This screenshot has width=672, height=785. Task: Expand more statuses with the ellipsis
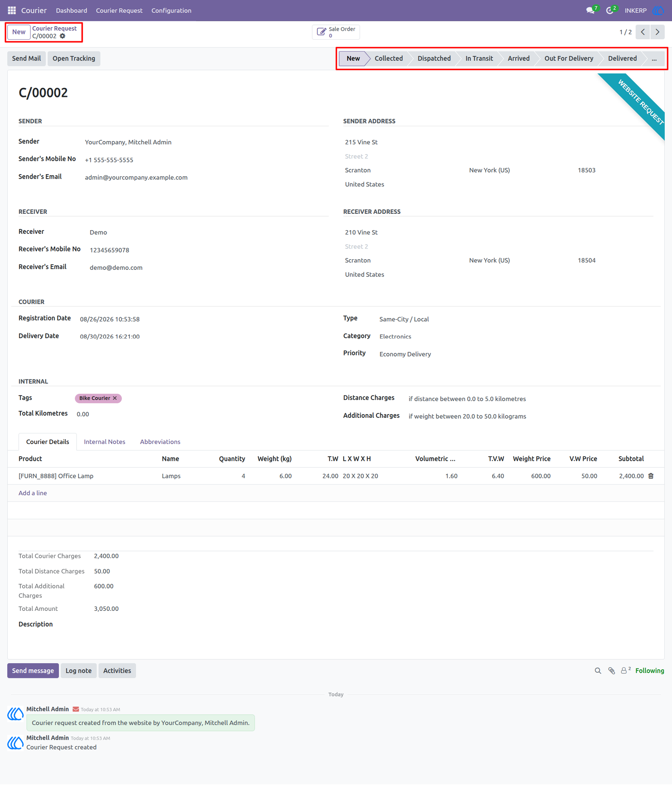tap(654, 58)
